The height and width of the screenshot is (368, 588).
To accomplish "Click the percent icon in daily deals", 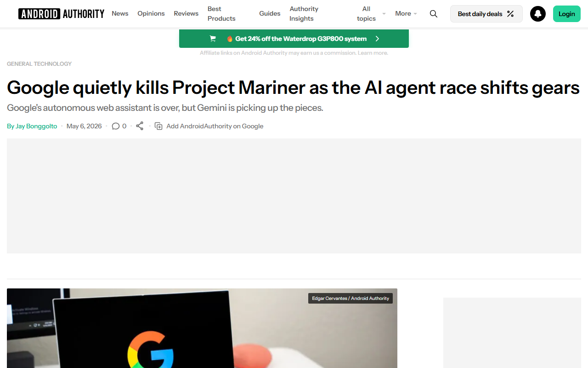I will [510, 14].
